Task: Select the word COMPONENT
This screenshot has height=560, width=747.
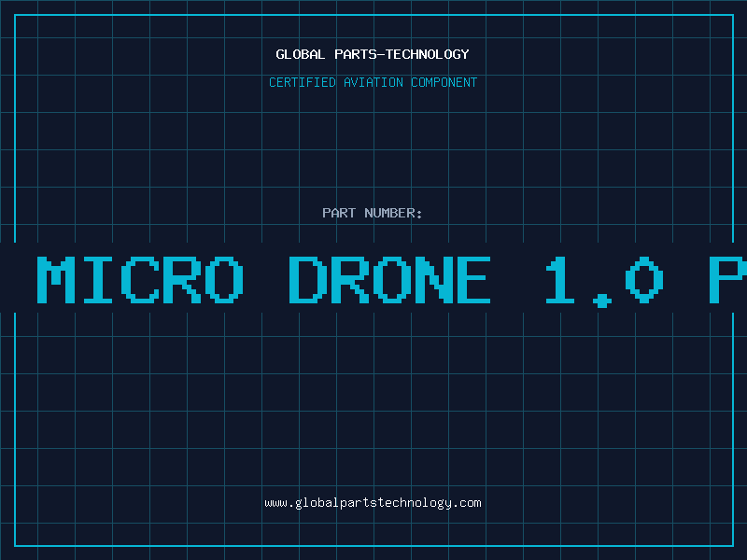Action: point(444,82)
